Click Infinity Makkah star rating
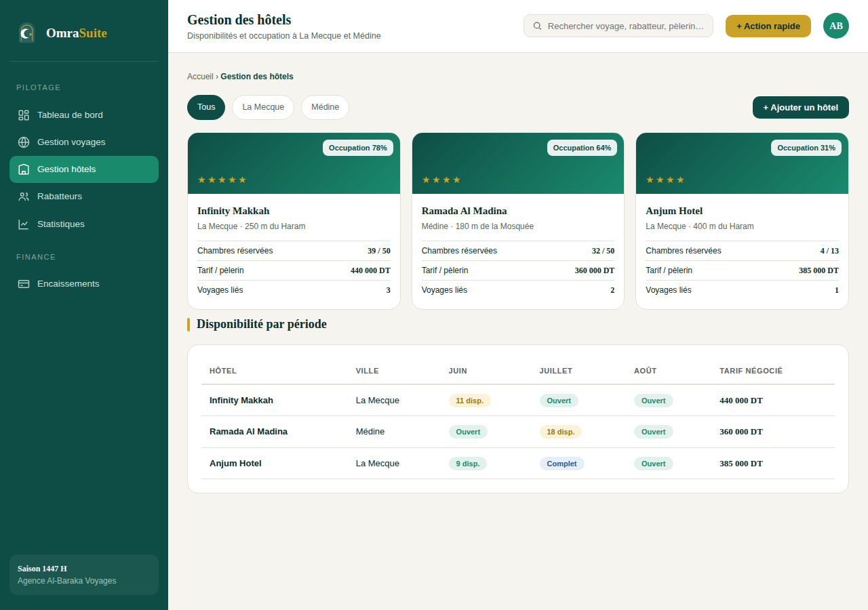The width and height of the screenshot is (868, 610). [x=222, y=180]
